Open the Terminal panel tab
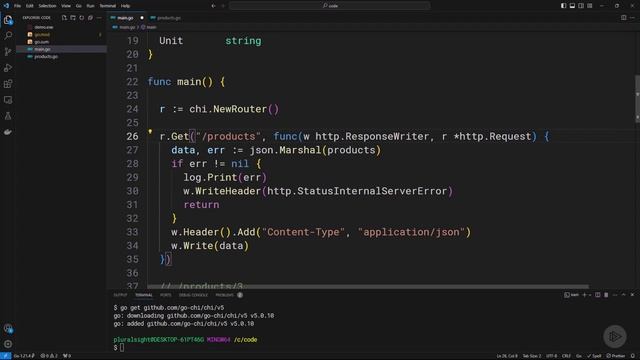Screen dimensions: 640x360 pos(144,295)
